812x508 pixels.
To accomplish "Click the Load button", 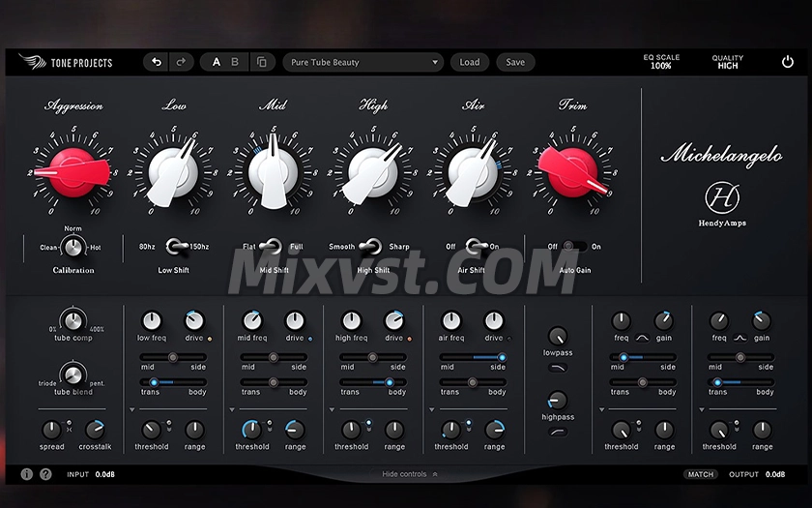I will pos(470,62).
